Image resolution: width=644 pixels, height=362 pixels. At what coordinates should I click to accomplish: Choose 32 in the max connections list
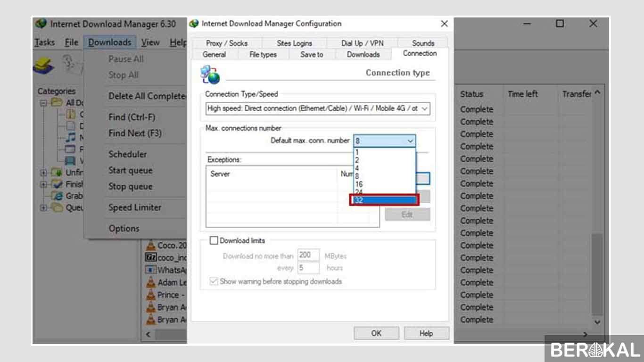pos(384,200)
